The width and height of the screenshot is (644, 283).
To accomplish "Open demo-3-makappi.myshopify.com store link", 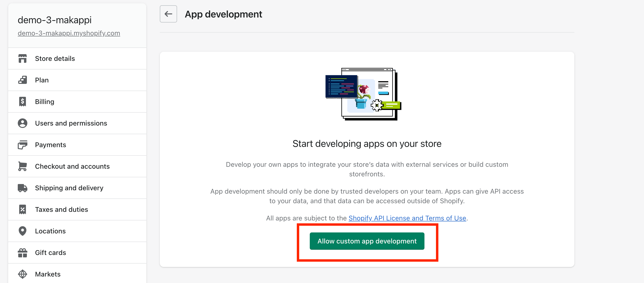I will (x=69, y=33).
